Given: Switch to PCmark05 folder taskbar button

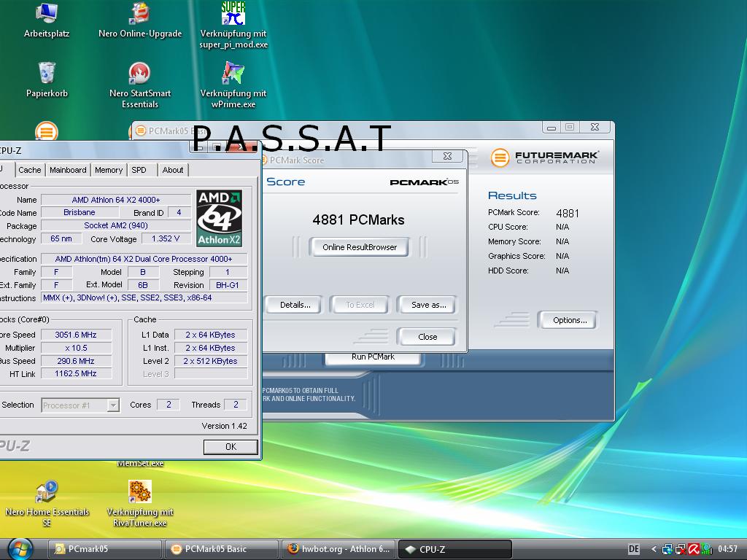Looking at the screenshot, I should tap(105, 549).
